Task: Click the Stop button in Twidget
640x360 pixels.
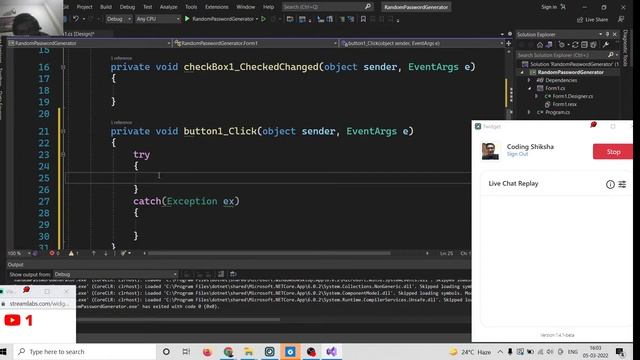Action: click(x=613, y=152)
